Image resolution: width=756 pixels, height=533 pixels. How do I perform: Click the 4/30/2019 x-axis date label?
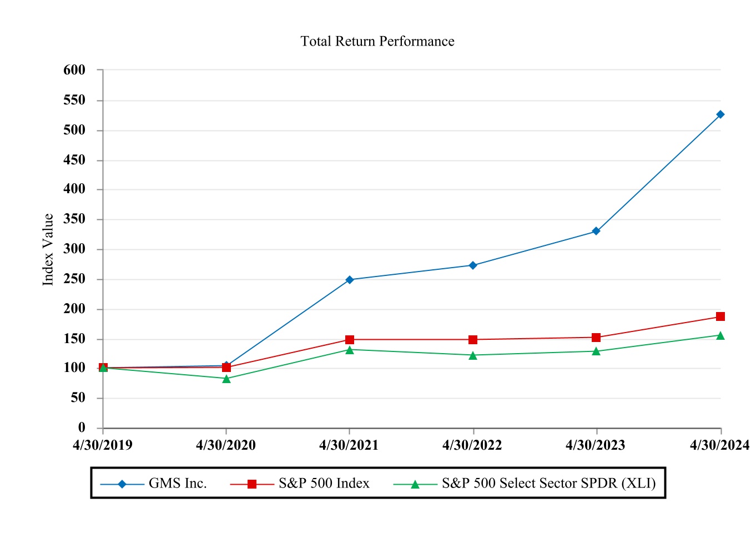point(103,445)
